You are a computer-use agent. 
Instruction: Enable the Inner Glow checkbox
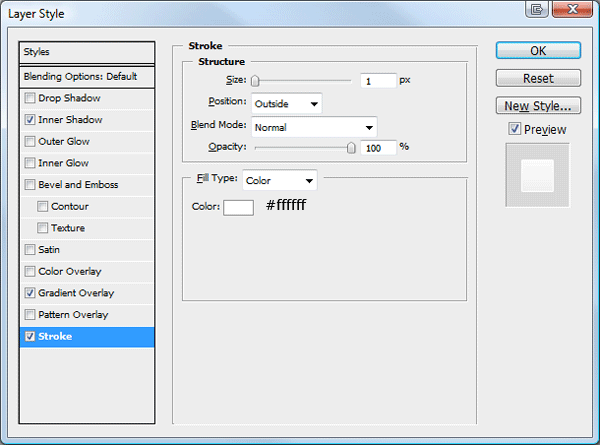[x=30, y=163]
